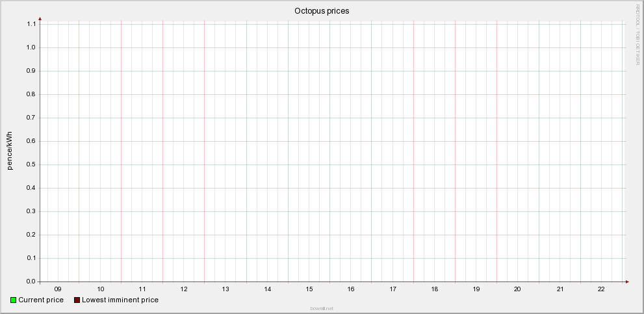Click the 15 hour label on x-axis
This screenshot has width=644, height=314.
pyautogui.click(x=309, y=289)
